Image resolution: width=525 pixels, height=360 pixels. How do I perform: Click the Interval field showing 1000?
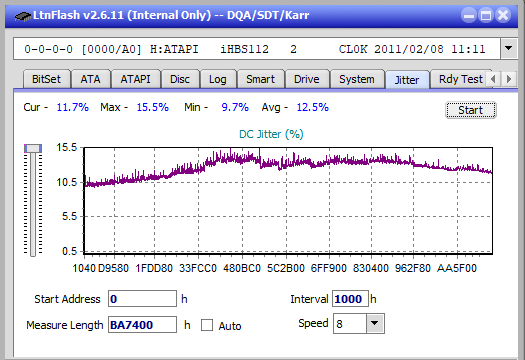pos(350,299)
